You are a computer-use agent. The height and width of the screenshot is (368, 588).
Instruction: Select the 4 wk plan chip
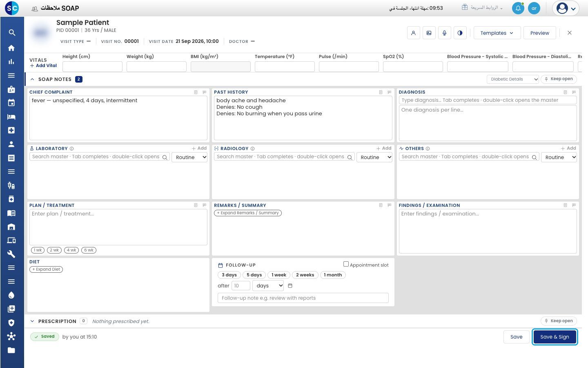pos(71,250)
